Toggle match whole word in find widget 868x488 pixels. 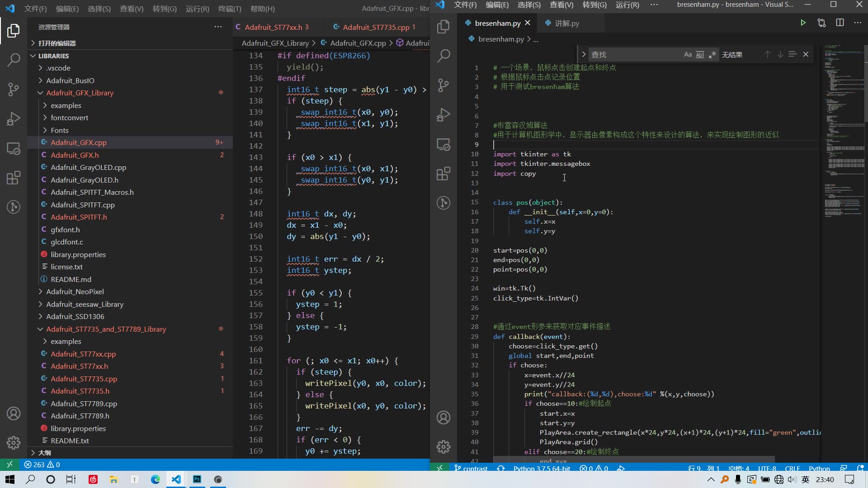coord(700,55)
